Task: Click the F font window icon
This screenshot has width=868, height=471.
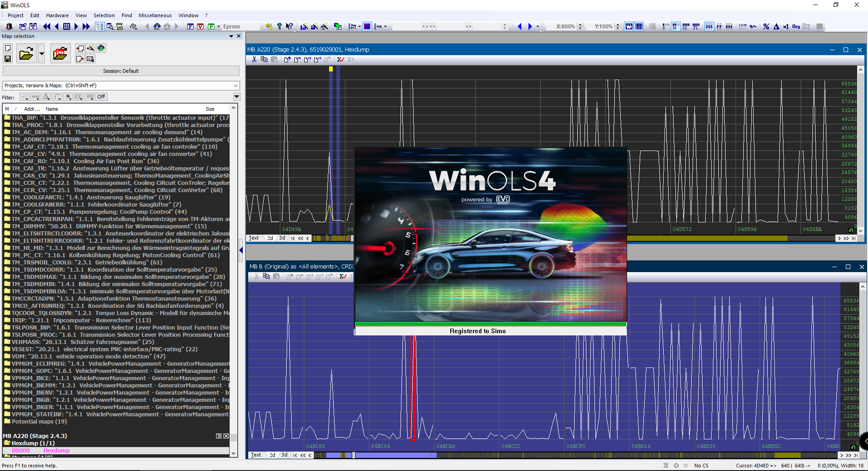Action: (190, 27)
